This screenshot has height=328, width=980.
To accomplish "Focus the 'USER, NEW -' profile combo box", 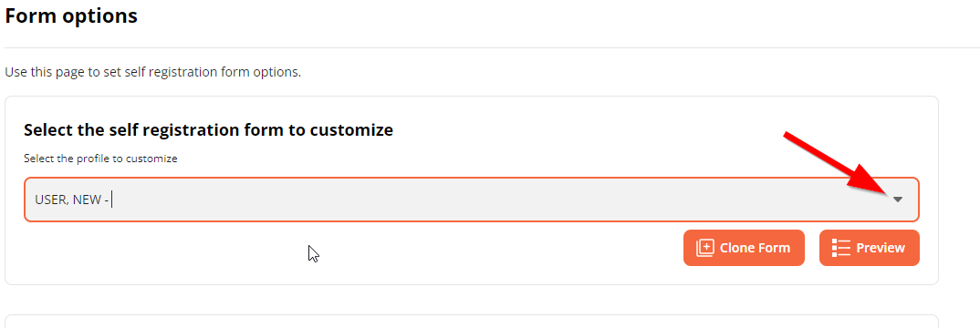I will [x=471, y=200].
